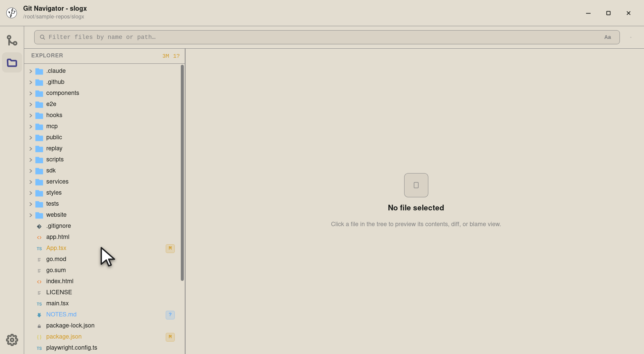Expand the public folder chevron
The height and width of the screenshot is (354, 644).
[x=31, y=138]
